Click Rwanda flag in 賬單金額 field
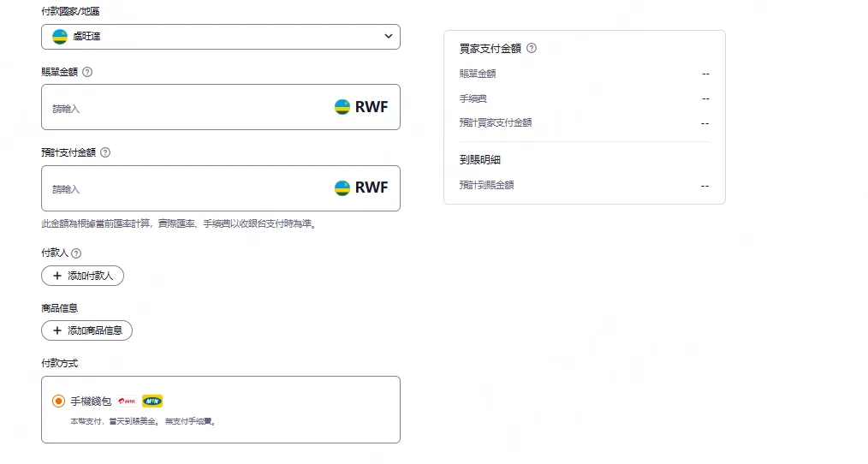The height and width of the screenshot is (464, 868). (x=342, y=107)
